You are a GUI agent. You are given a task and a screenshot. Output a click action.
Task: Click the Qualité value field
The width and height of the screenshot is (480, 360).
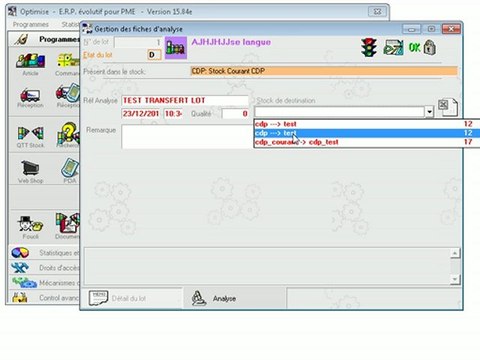(235, 114)
